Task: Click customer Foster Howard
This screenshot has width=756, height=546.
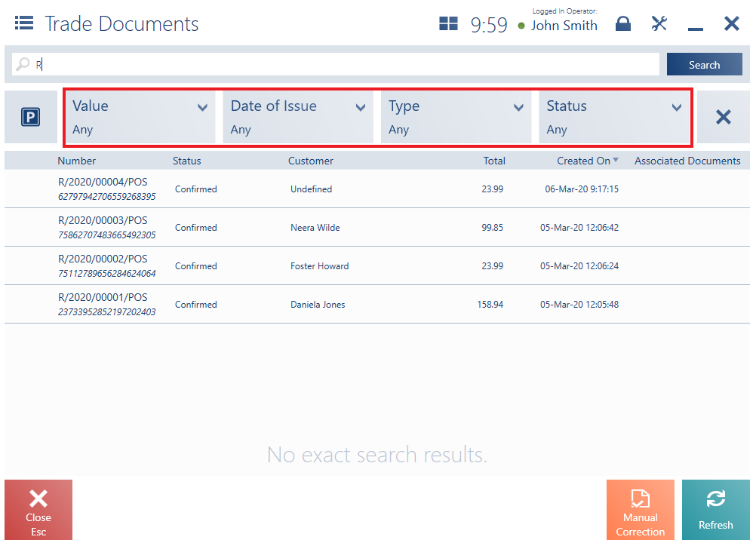Action: [x=320, y=266]
